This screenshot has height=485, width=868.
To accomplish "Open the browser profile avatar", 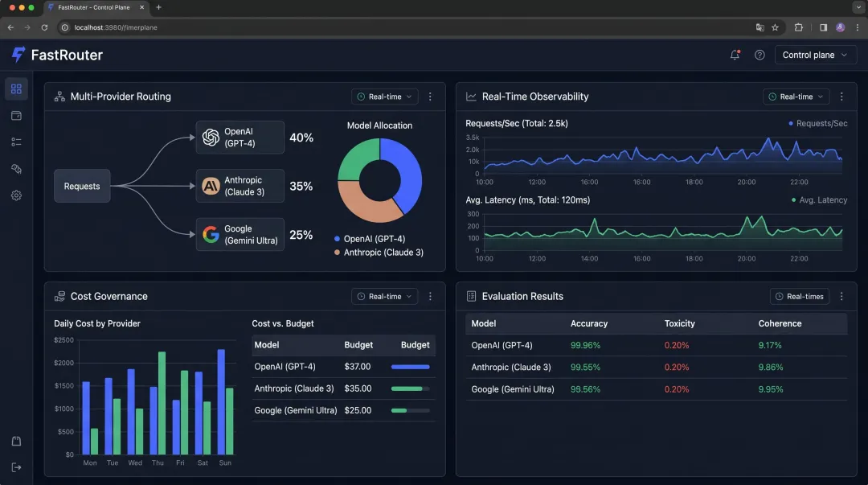I will pyautogui.click(x=841, y=27).
